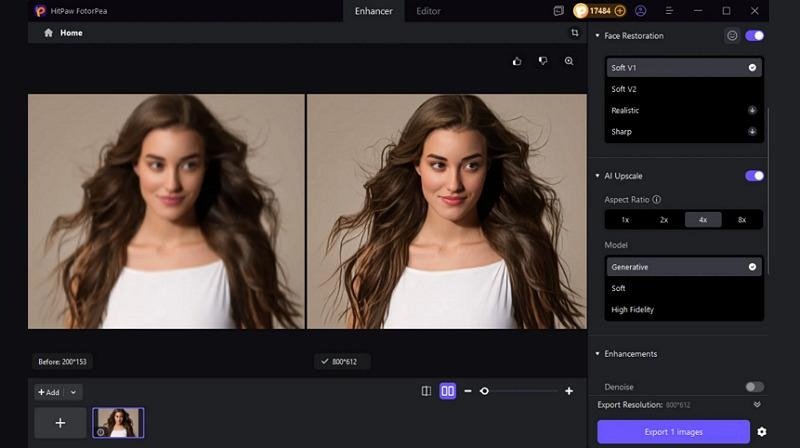The image size is (800, 448).
Task: Click the right panel scrollbar
Action: (x=768, y=190)
